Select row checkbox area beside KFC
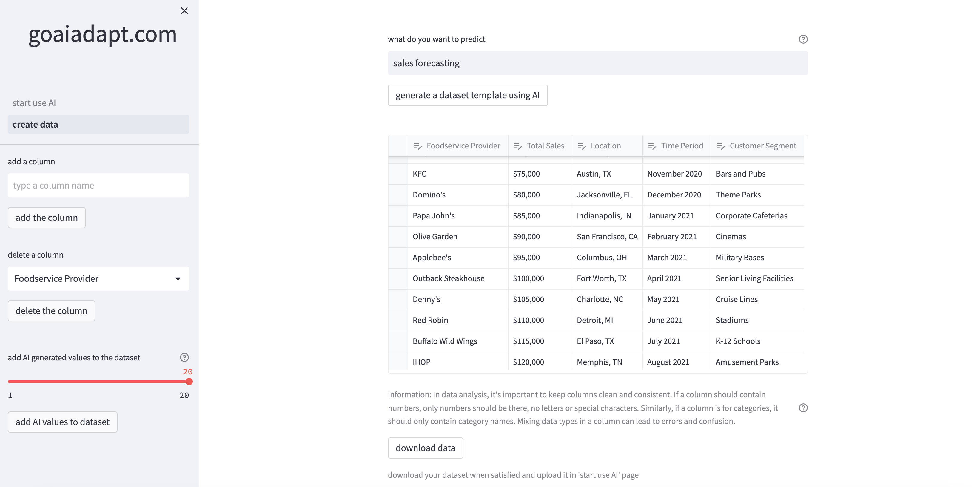 point(398,174)
